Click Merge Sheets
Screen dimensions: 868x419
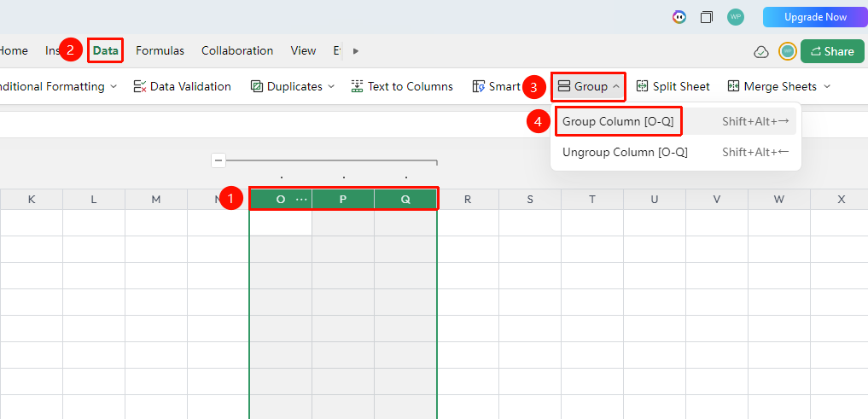tap(772, 86)
